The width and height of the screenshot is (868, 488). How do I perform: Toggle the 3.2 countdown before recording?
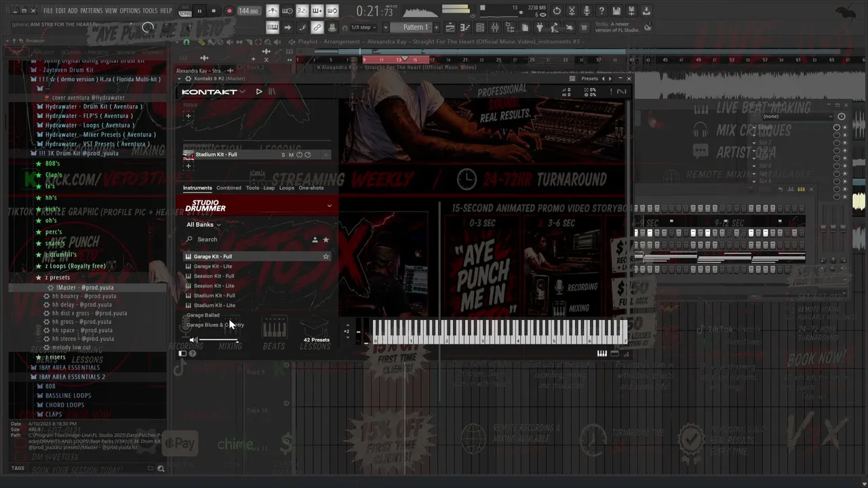302,11
